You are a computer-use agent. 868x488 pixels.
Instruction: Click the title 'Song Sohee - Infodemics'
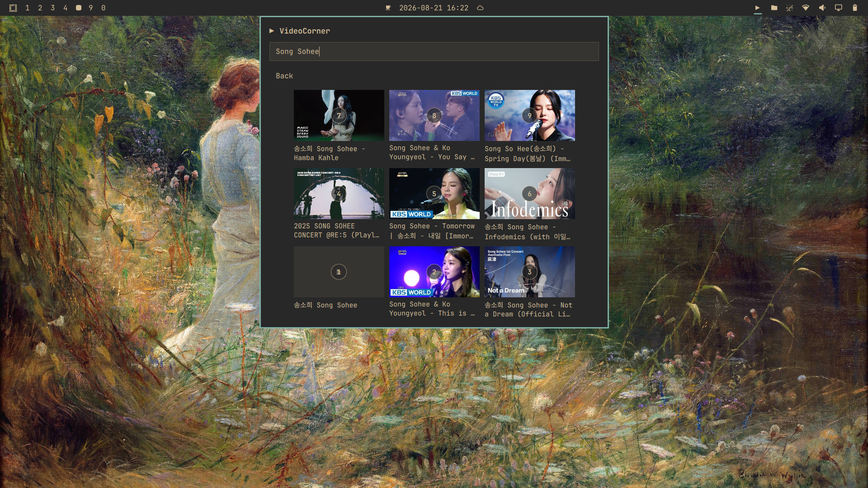pos(528,232)
